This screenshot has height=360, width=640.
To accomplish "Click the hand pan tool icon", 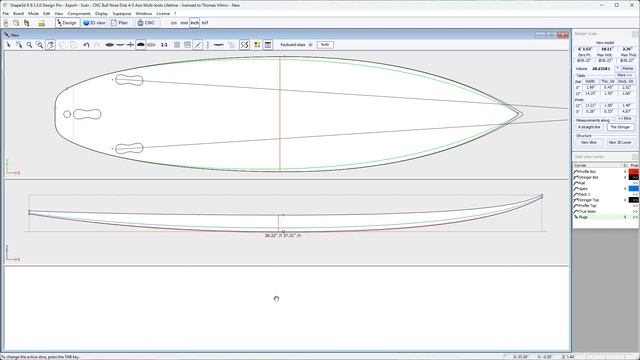I will click(x=50, y=44).
